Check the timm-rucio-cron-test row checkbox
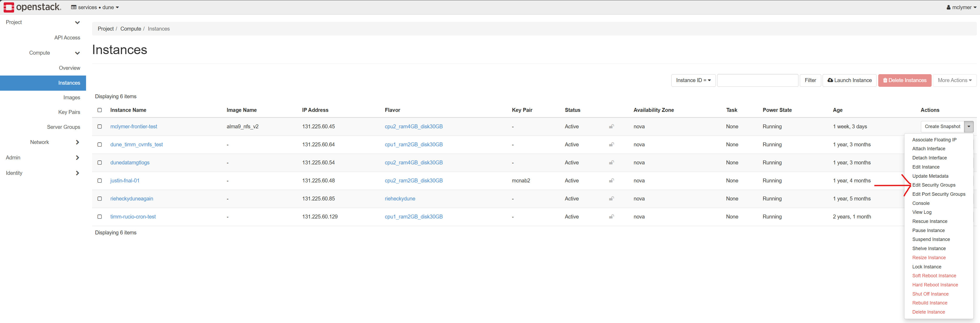The height and width of the screenshot is (323, 980). 100,217
